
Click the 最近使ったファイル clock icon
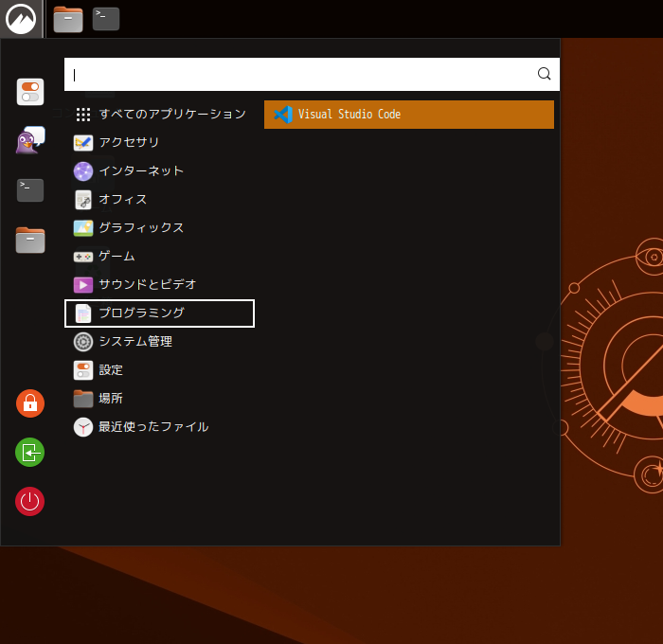pyautogui.click(x=83, y=427)
